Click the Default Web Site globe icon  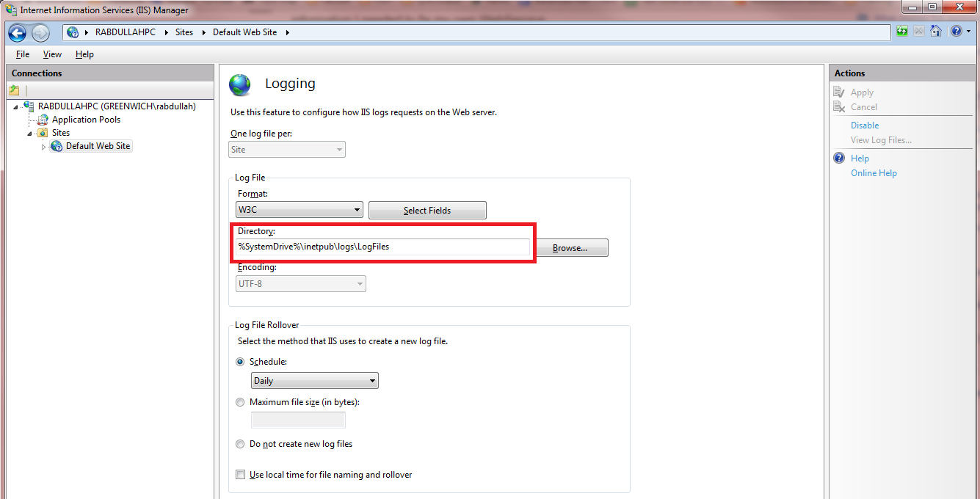pos(57,146)
